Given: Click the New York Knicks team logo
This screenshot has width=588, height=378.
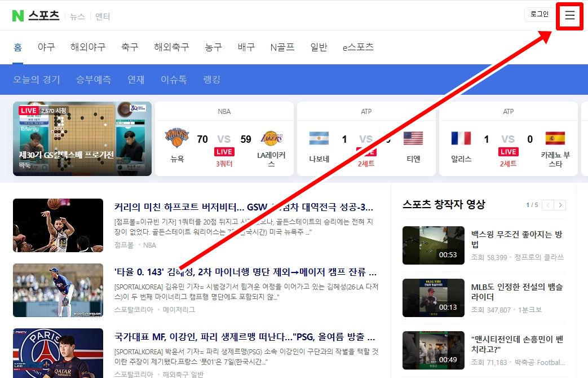Looking at the screenshot, I should 177,138.
